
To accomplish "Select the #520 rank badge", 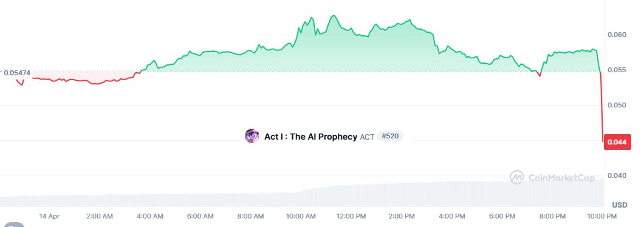I will coord(390,137).
